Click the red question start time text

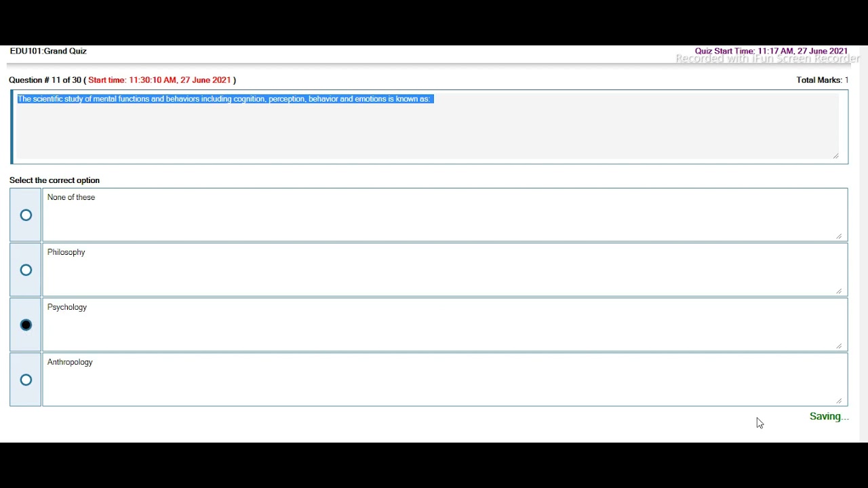pyautogui.click(x=159, y=80)
